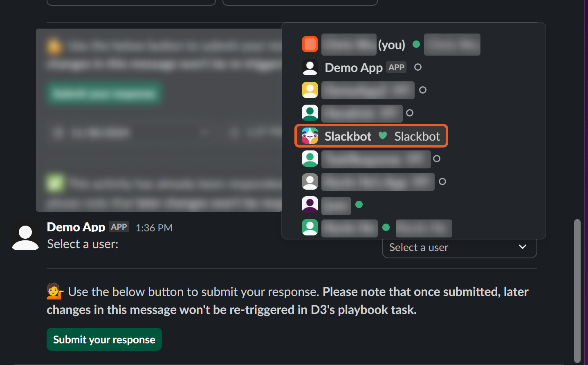Click the purple user avatar in the list
This screenshot has height=365, width=588.
pos(310,204)
